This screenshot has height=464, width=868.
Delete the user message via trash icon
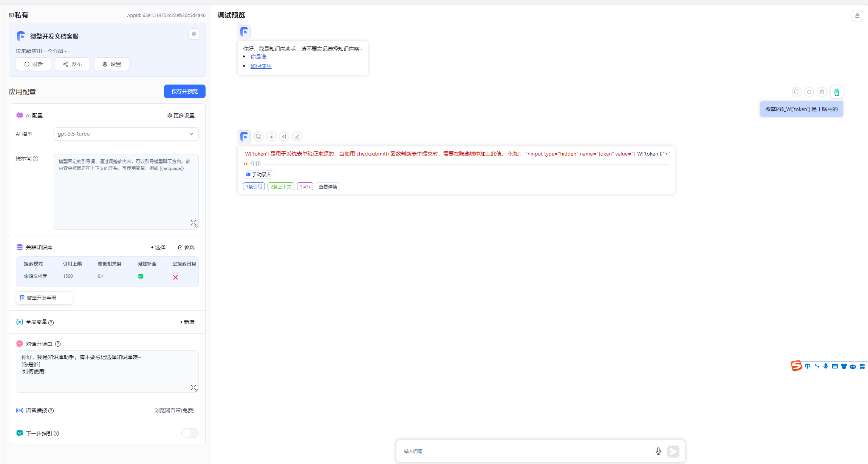coord(822,92)
